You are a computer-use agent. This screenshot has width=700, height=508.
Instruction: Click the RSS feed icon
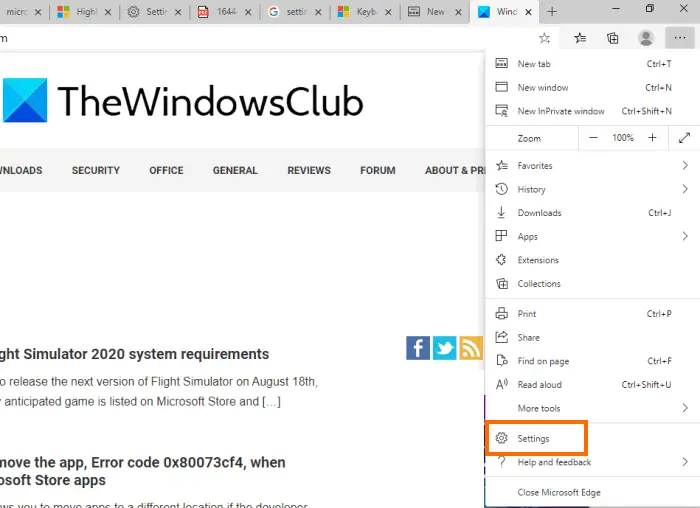(x=471, y=348)
